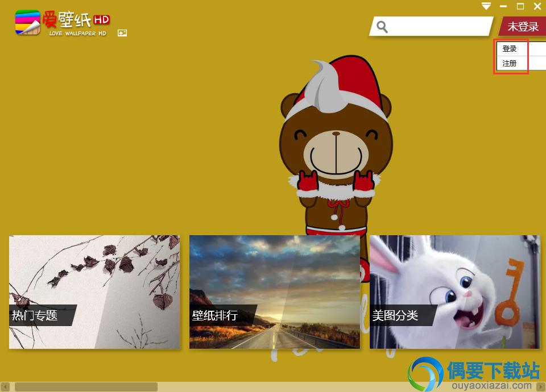Click the horizontal scrollbar thumb
This screenshot has width=546, height=392.
86,387
